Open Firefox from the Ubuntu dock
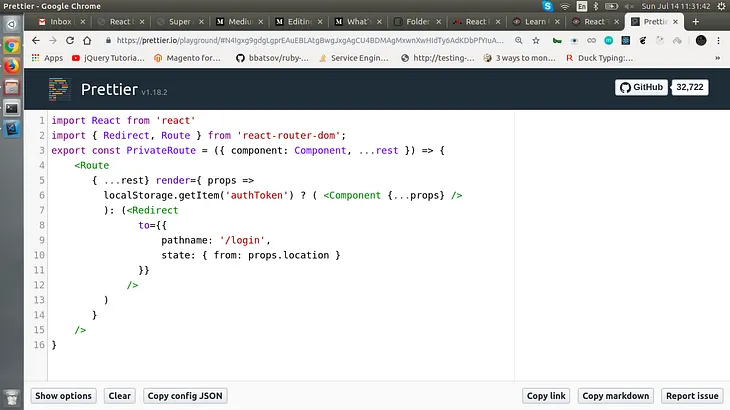This screenshot has width=730, height=410. [x=12, y=66]
